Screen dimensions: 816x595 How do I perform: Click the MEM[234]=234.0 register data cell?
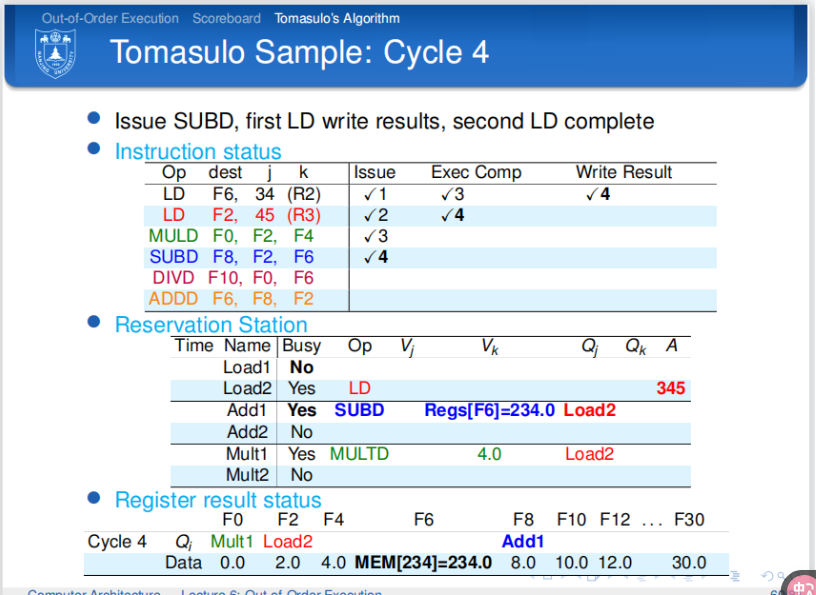(x=424, y=563)
